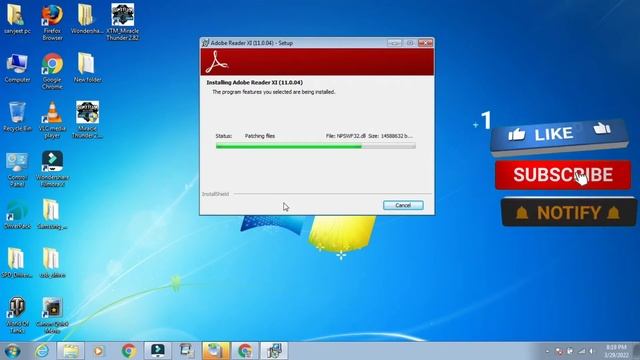The image size is (640, 360).
Task: Select the VLC media player shortcut
Action: tap(52, 120)
